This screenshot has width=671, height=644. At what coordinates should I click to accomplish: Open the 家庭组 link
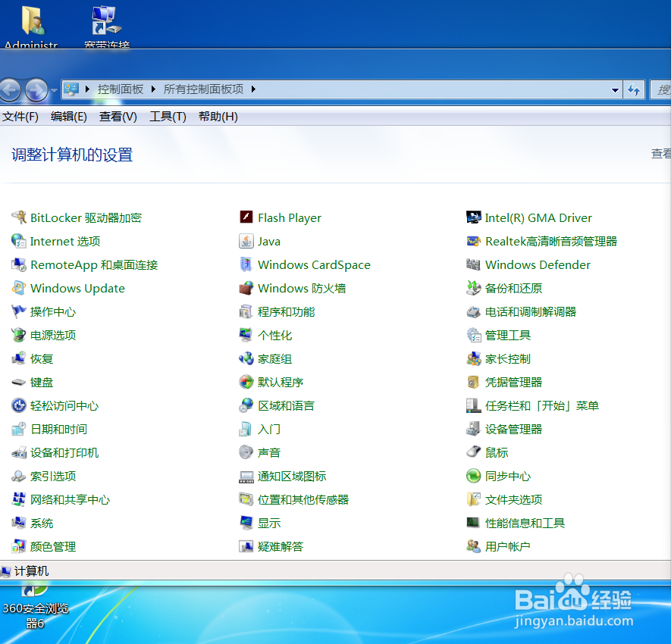click(x=274, y=359)
